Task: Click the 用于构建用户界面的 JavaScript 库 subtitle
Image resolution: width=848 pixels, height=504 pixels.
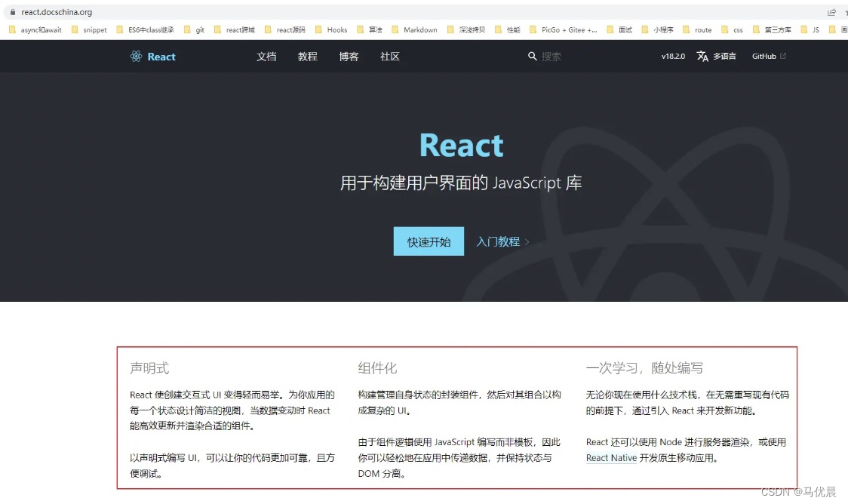Action: point(461,183)
